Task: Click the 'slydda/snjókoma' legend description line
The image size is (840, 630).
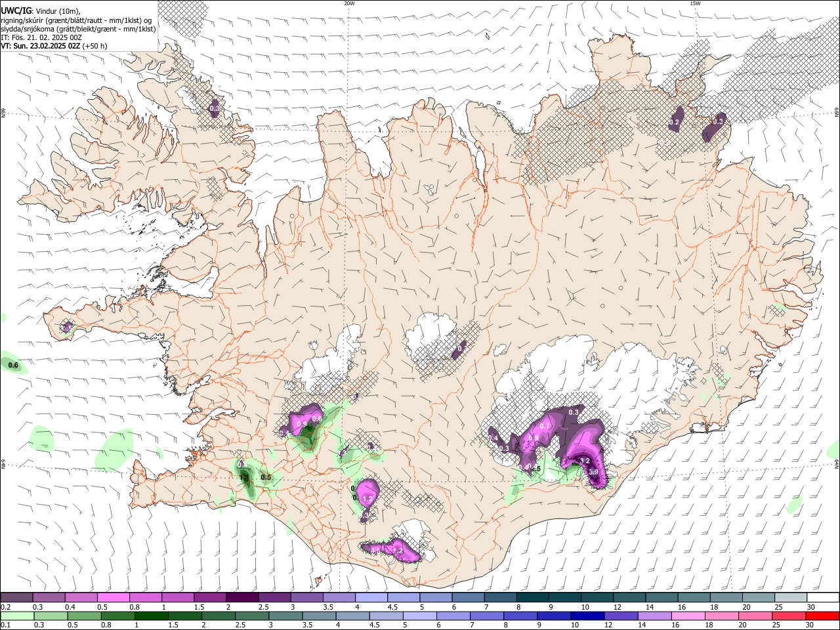Action: tap(78, 29)
